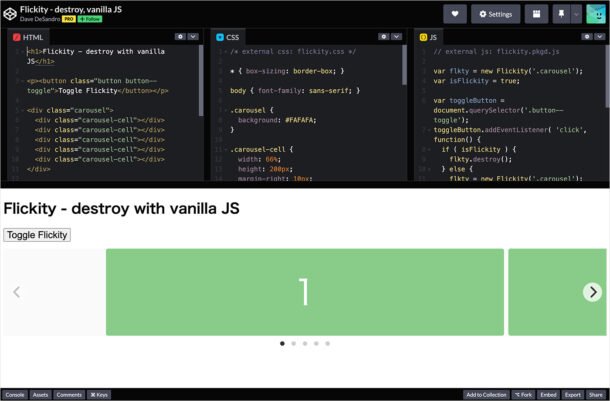
Task: Click the 'Flickity - destroy with vanilla JS' heading
Action: (x=121, y=208)
